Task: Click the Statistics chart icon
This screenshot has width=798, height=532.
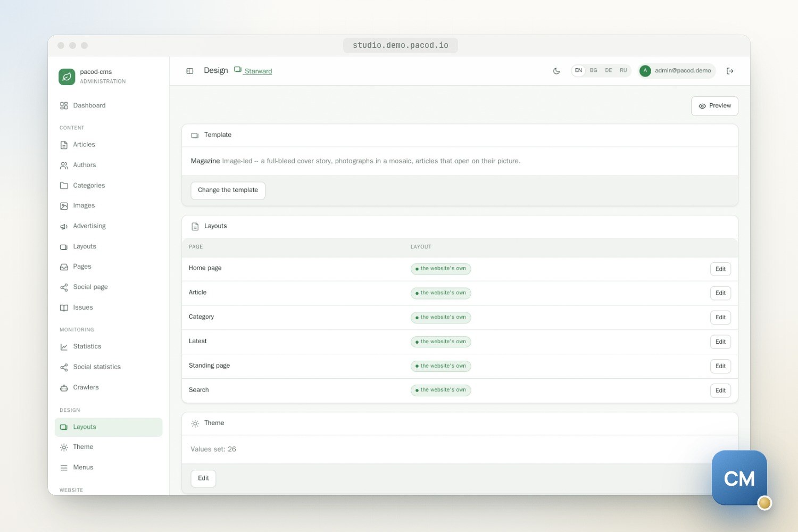Action: pyautogui.click(x=64, y=346)
